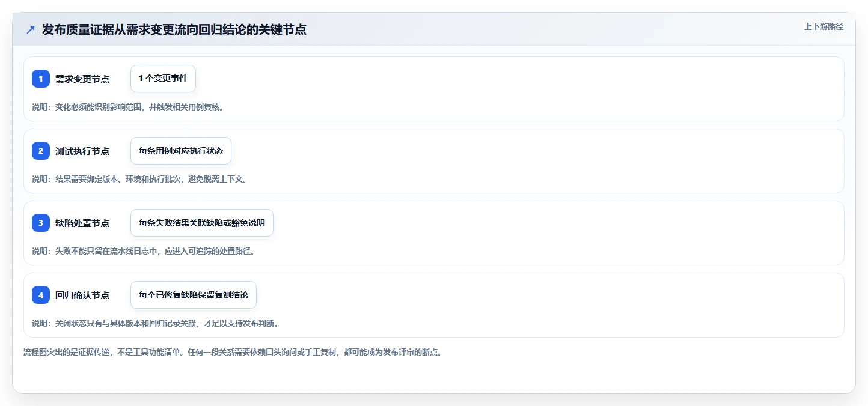Click the arrow icon beside the panel title
Image resolution: width=868 pixels, height=406 pixels.
(31, 30)
